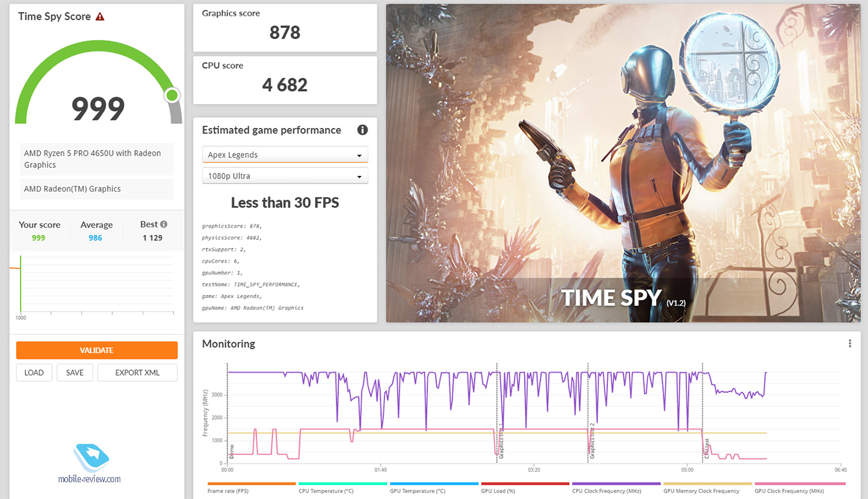This screenshot has width=868, height=499.
Task: Click the orange VALIDATE button
Action: coord(97,350)
